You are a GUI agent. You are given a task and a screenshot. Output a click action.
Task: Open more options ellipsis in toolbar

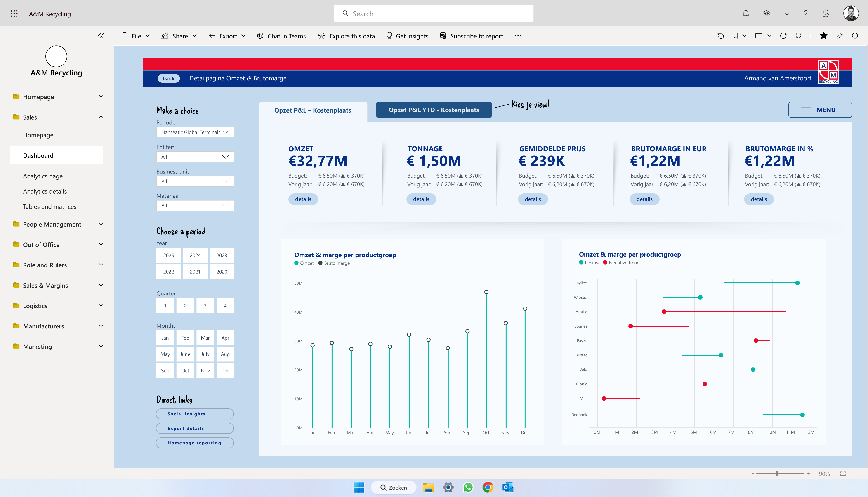tap(518, 36)
